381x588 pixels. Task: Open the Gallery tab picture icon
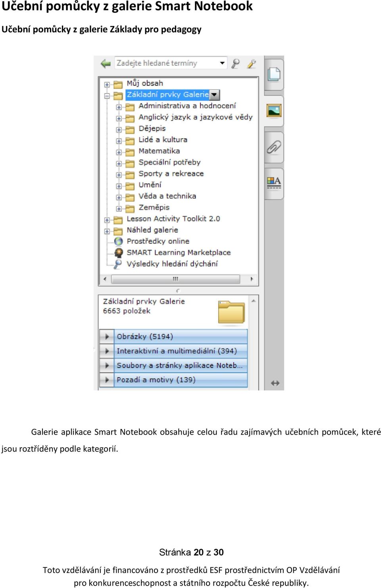point(274,111)
